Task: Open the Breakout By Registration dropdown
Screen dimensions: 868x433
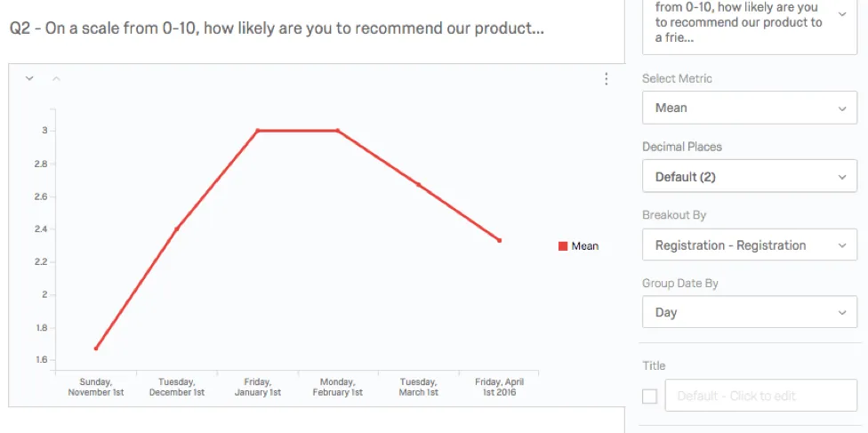Action: pyautogui.click(x=749, y=245)
